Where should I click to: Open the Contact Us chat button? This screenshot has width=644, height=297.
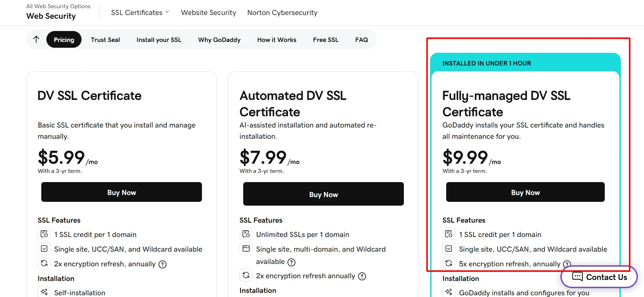[599, 277]
